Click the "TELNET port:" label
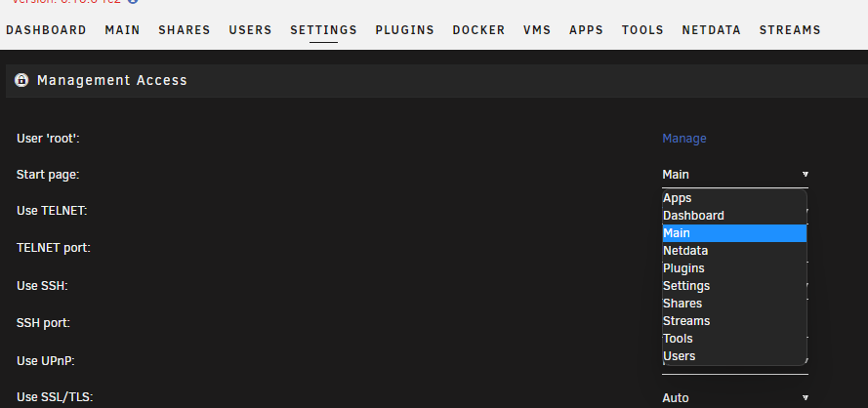Image resolution: width=868 pixels, height=408 pixels. point(53,248)
